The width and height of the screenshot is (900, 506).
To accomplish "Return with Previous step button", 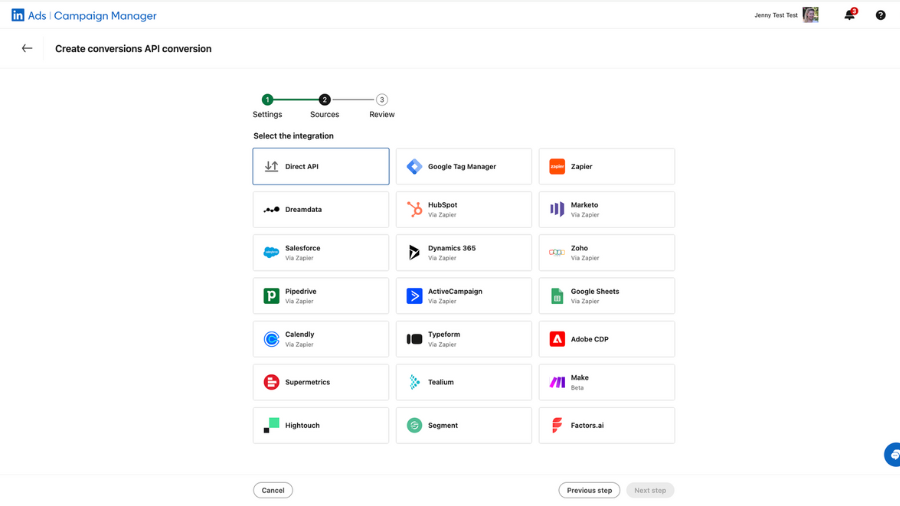I will pyautogui.click(x=589, y=490).
